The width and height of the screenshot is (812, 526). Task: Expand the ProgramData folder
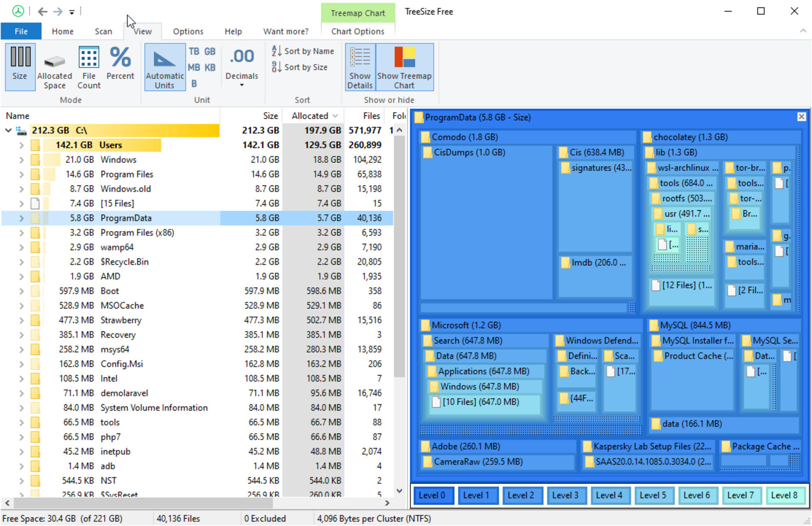tap(21, 218)
